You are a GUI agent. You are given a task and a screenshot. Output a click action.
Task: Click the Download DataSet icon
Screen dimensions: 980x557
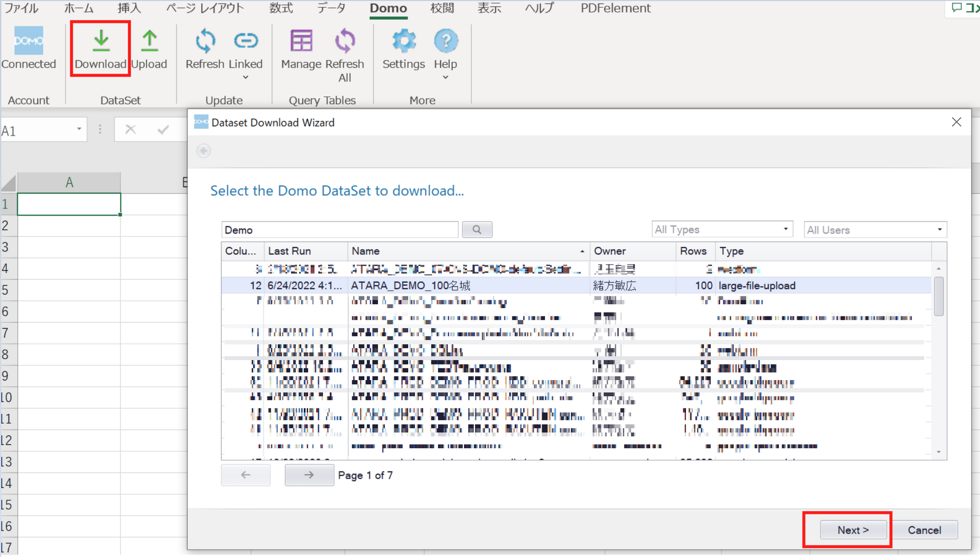tap(101, 41)
